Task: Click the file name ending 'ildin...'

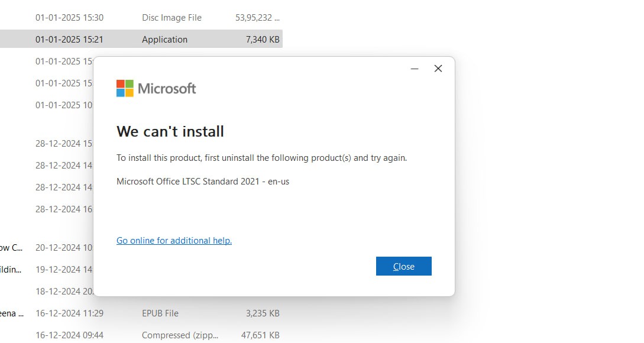Action: click(x=11, y=270)
